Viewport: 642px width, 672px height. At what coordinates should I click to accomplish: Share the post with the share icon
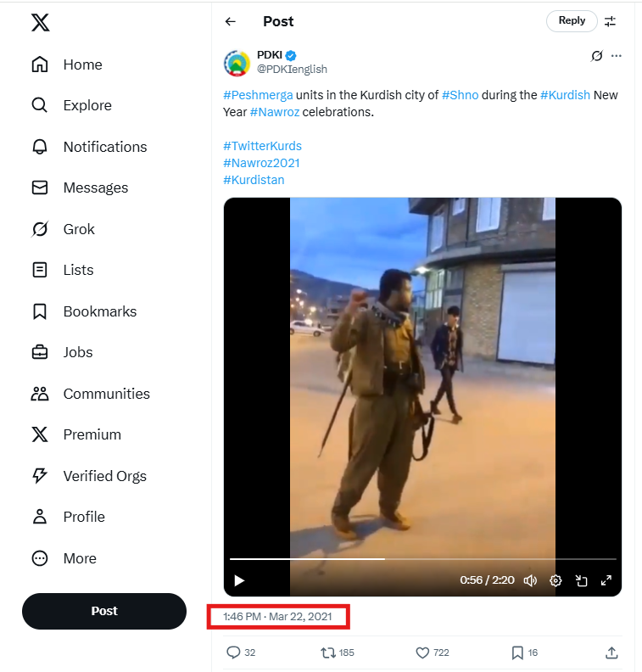[611, 652]
